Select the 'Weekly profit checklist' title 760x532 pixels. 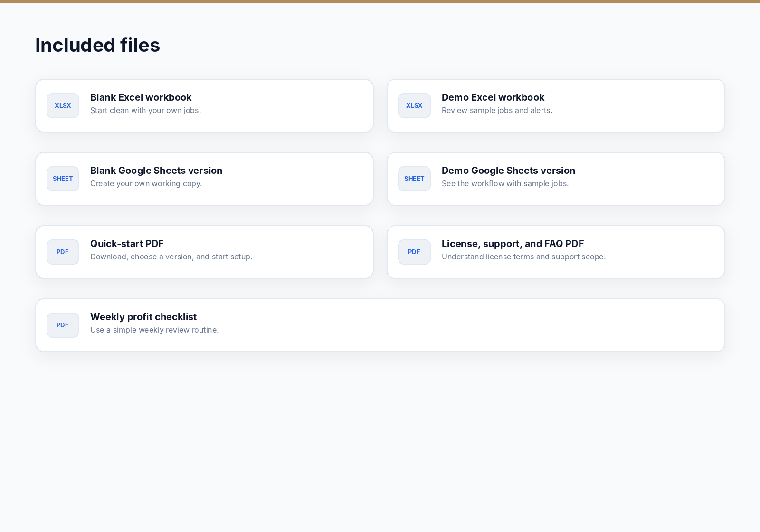143,317
